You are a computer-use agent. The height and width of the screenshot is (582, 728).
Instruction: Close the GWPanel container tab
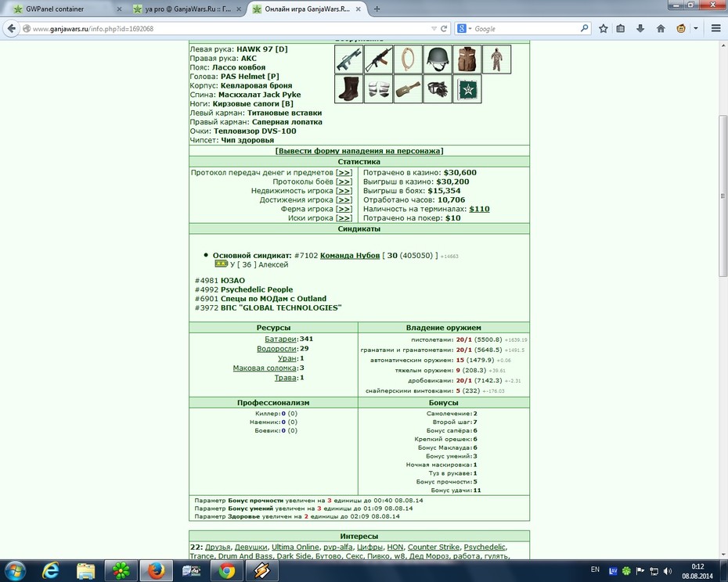click(x=119, y=9)
